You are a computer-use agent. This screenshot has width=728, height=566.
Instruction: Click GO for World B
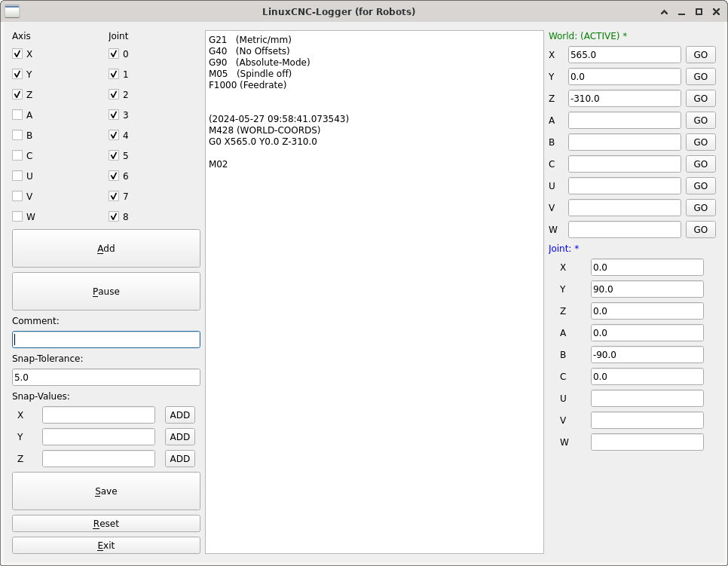pyautogui.click(x=701, y=142)
